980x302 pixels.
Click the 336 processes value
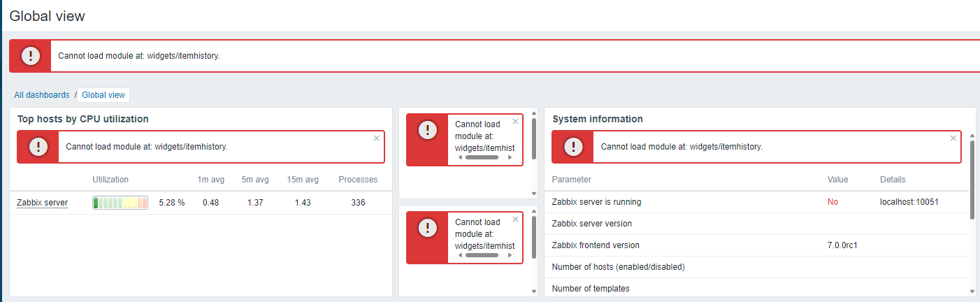358,203
